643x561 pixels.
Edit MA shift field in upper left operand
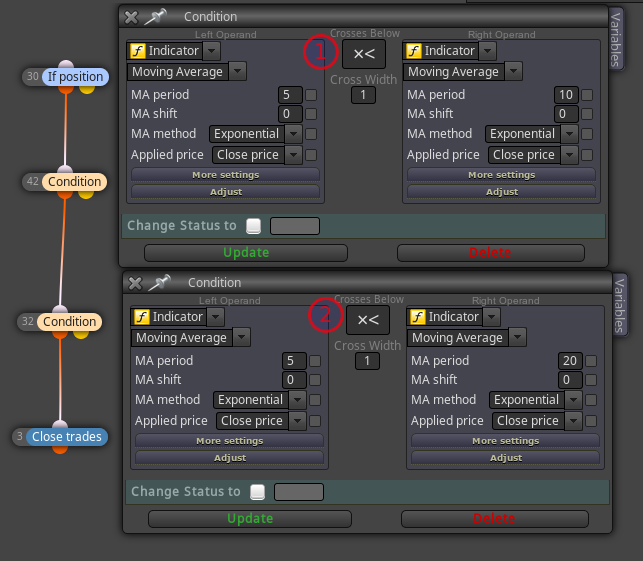pos(290,114)
